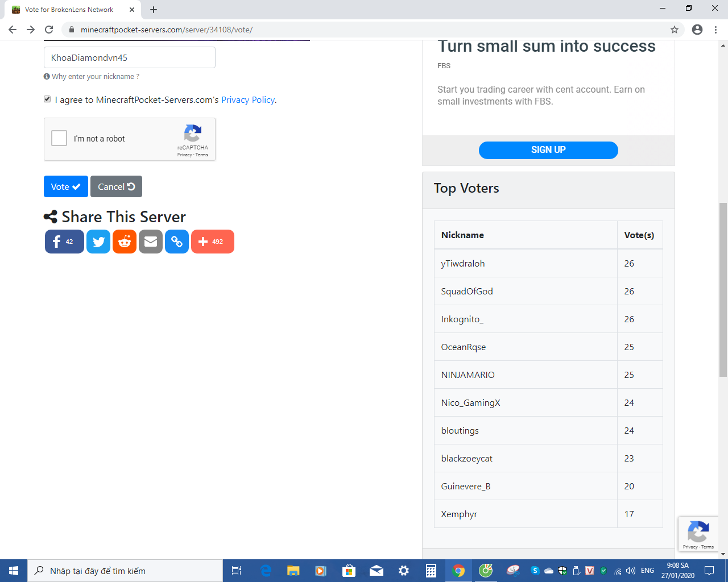Screen dimensions: 728x582
Task: Untick the Privacy Policy agreement checkbox
Action: 47,99
